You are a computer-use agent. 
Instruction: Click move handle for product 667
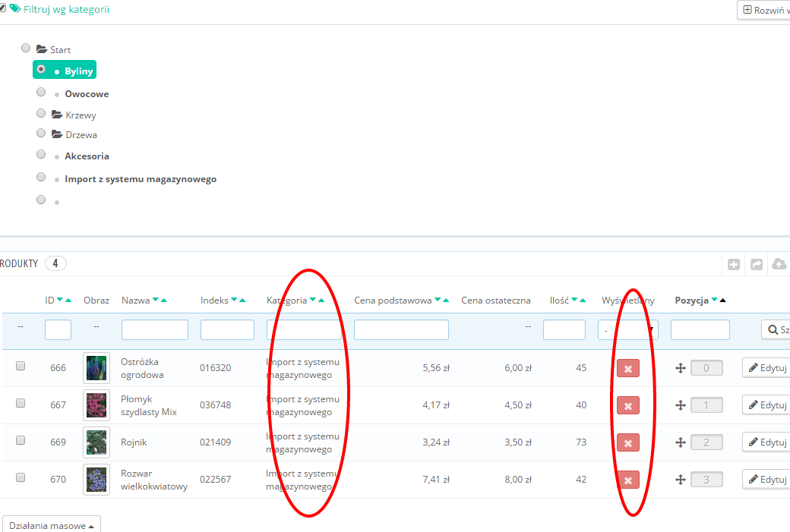pyautogui.click(x=680, y=405)
